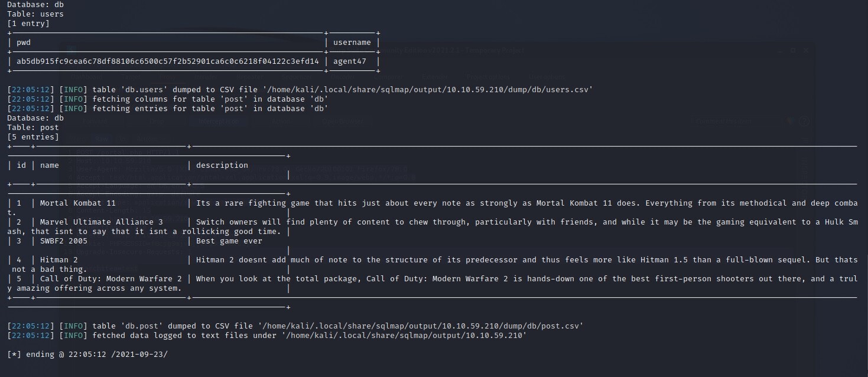868x377 pixels.
Task: Click the 'Table: users' line
Action: pos(35,14)
